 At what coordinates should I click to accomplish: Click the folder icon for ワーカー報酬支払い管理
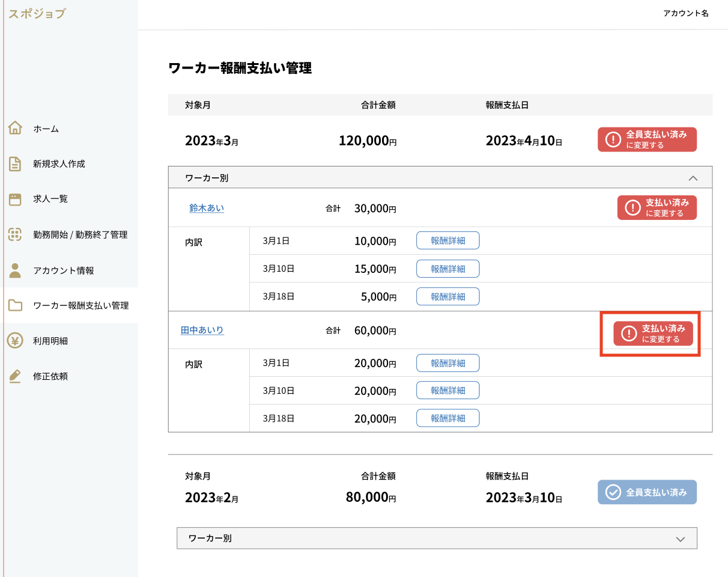point(15,305)
